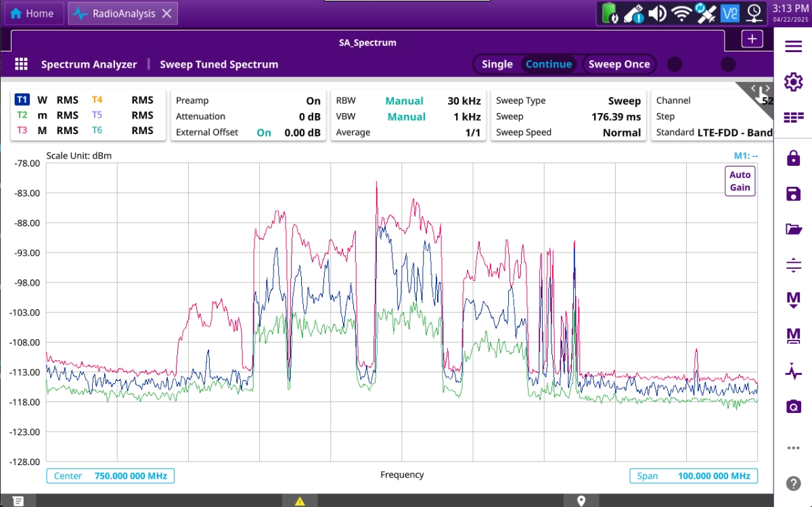The width and height of the screenshot is (812, 507).
Task: Click the Auto Gain button
Action: pyautogui.click(x=740, y=181)
